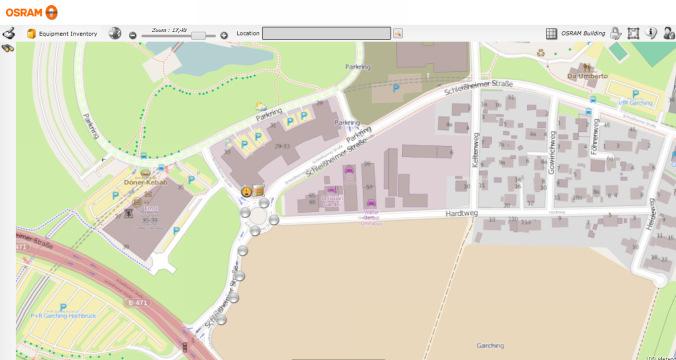676x360 pixels.
Task: Click the yellow Equipment Inventory box icon
Action: (x=31, y=34)
